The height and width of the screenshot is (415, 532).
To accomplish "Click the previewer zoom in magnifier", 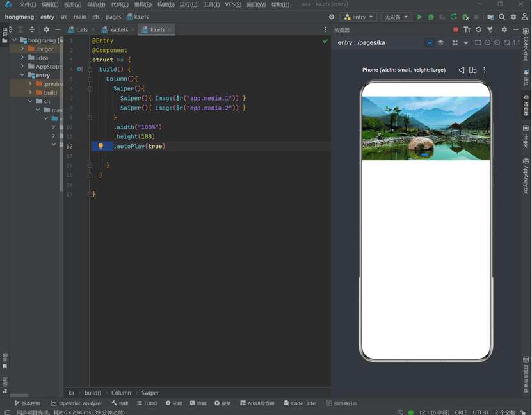I will [x=497, y=43].
